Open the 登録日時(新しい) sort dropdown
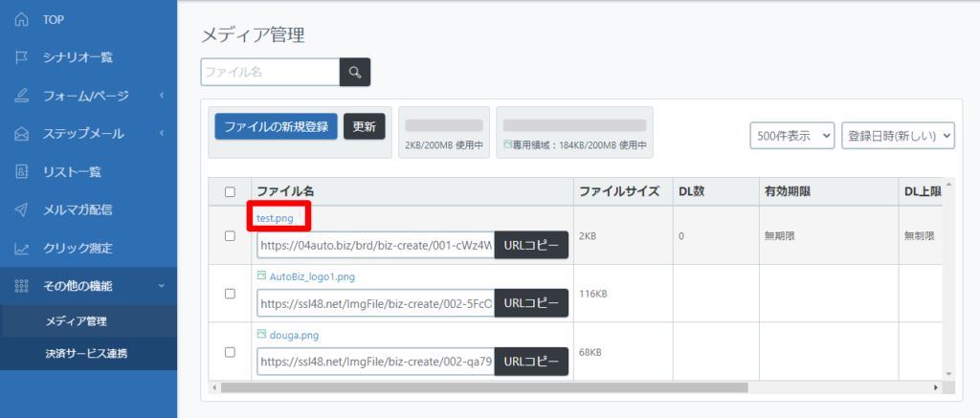The height and width of the screenshot is (418, 980). pos(898,136)
